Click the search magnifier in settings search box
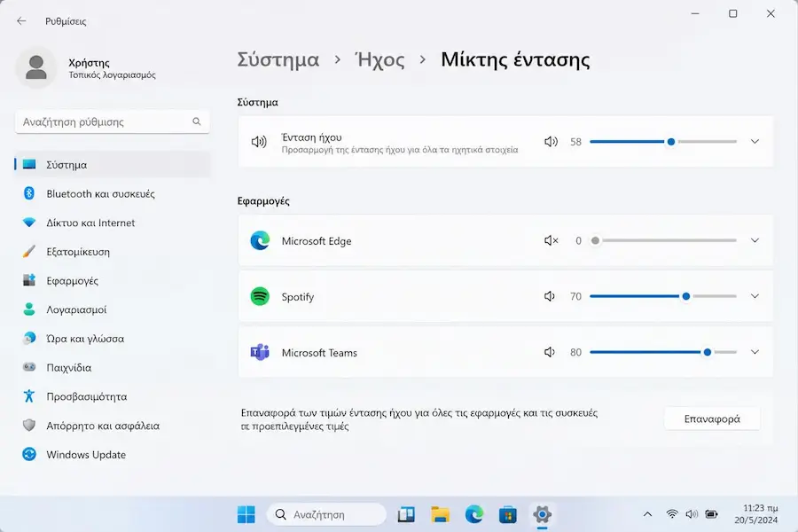Image resolution: width=798 pixels, height=532 pixels. (197, 121)
